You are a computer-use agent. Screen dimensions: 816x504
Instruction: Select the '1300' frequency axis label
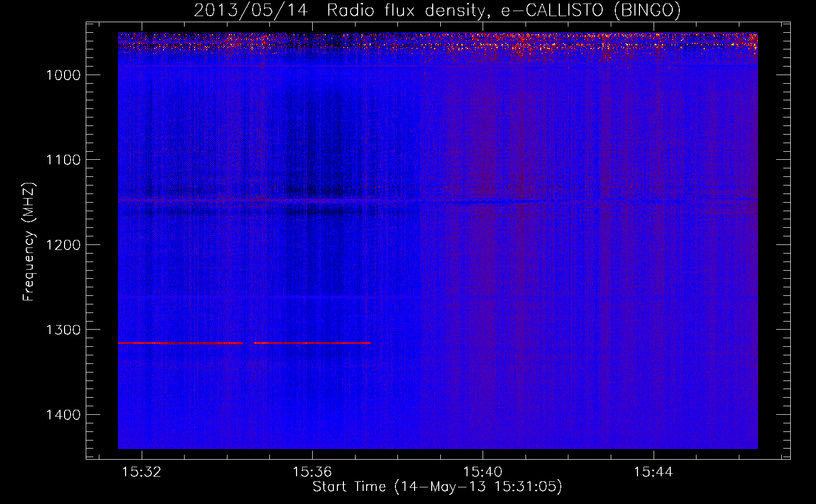(x=63, y=330)
